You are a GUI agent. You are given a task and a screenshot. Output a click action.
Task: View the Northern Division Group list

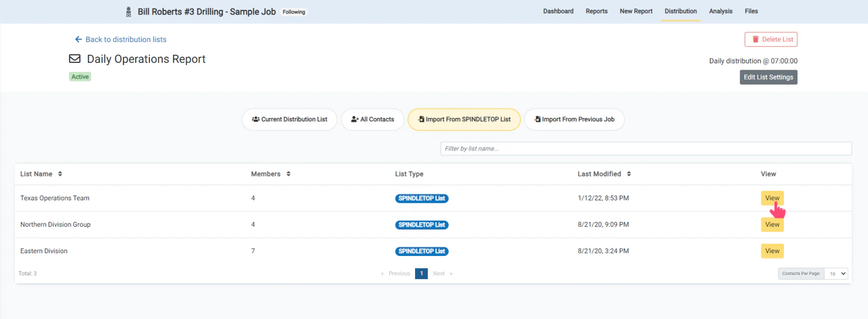point(772,224)
